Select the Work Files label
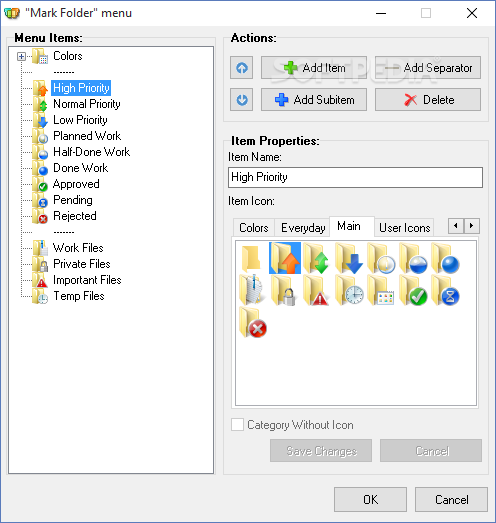The height and width of the screenshot is (523, 496). coord(78,248)
